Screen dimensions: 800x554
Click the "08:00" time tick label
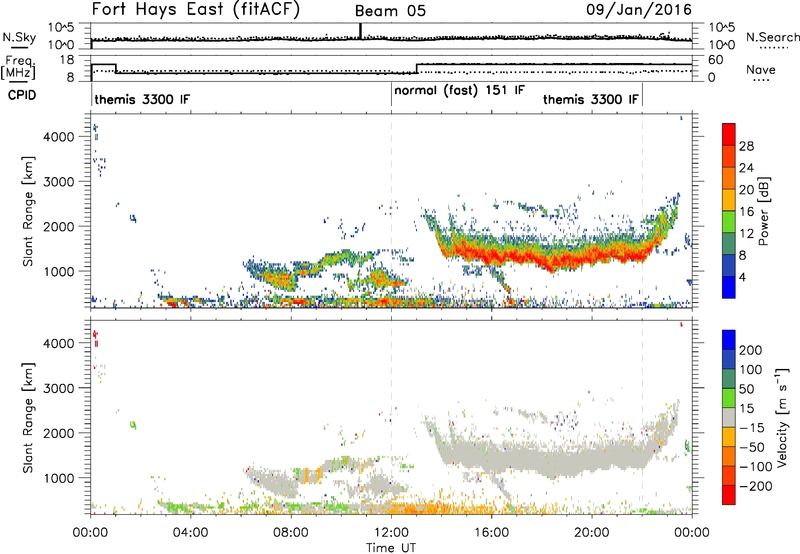(291, 533)
